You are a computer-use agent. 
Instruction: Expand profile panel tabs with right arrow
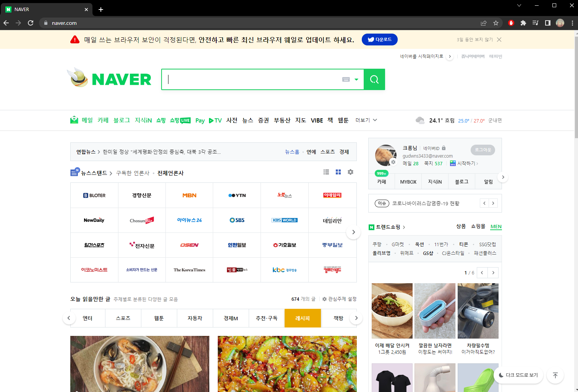point(503,177)
